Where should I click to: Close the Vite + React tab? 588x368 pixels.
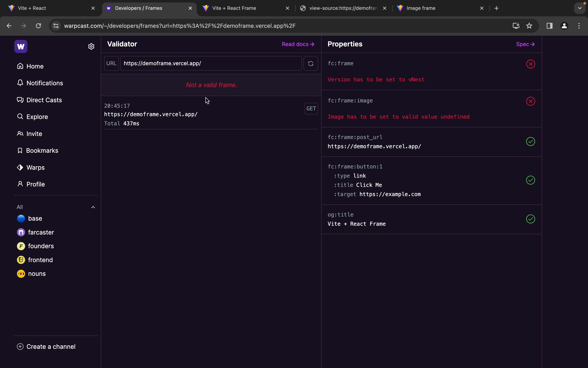click(93, 8)
